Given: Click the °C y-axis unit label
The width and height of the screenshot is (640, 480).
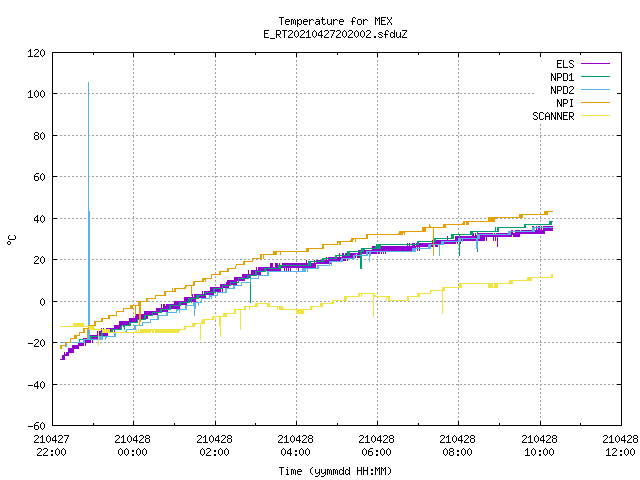Looking at the screenshot, I should (x=12, y=240).
